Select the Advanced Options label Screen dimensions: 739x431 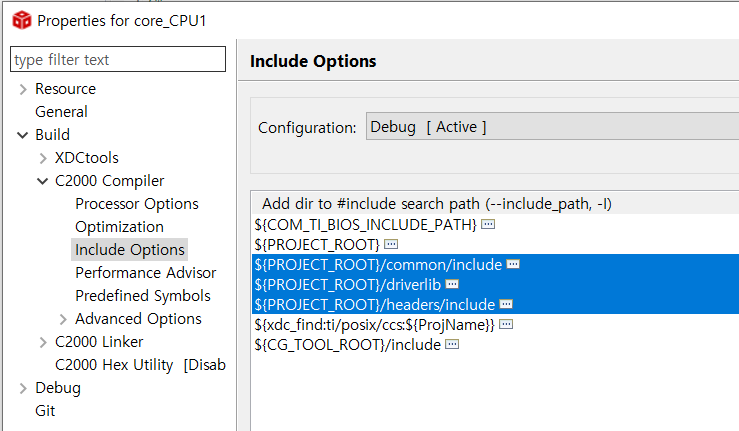click(138, 319)
